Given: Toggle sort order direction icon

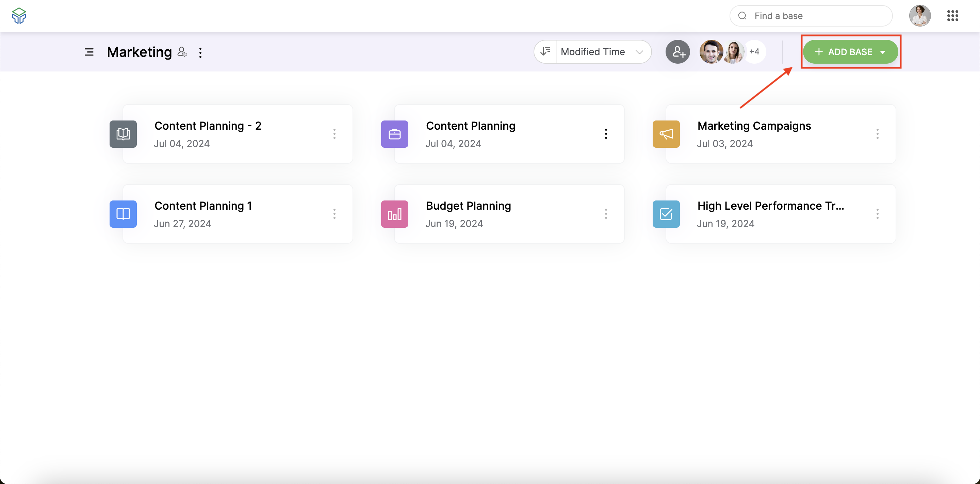Looking at the screenshot, I should pyautogui.click(x=545, y=52).
